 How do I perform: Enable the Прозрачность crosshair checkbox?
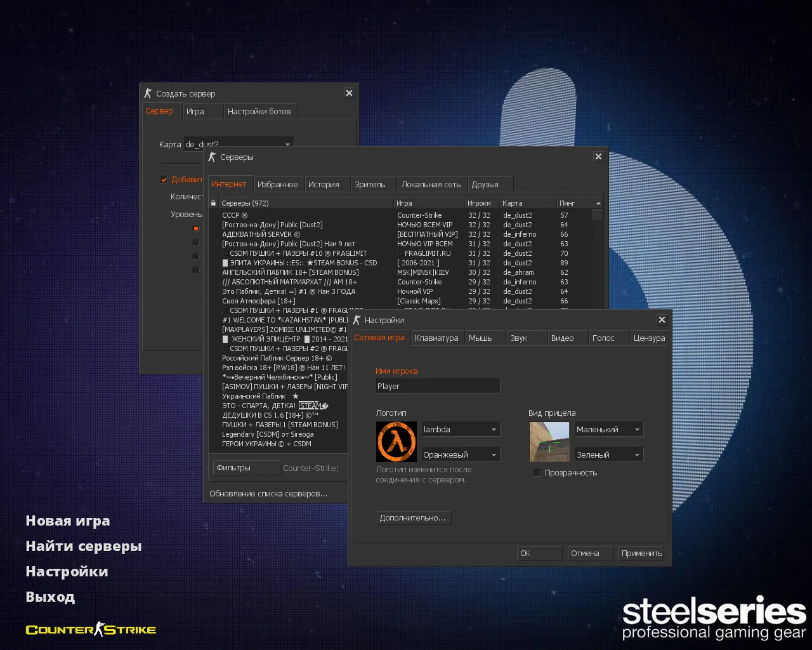(537, 473)
